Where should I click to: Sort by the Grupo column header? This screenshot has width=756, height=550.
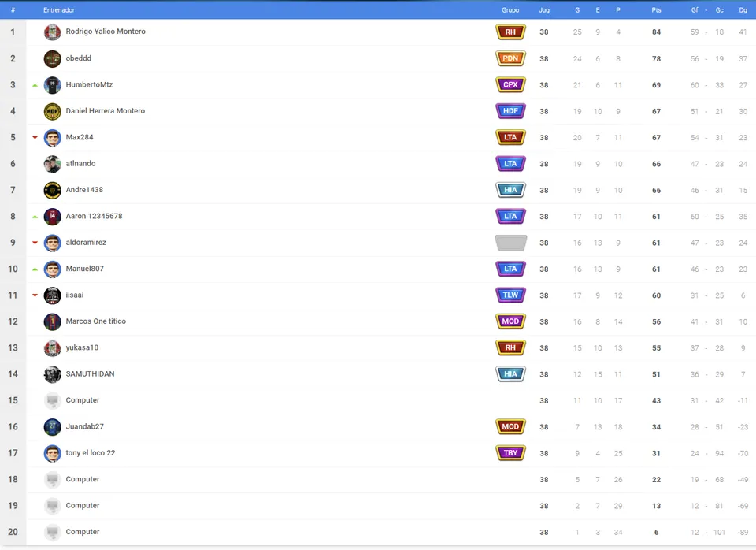(x=510, y=10)
